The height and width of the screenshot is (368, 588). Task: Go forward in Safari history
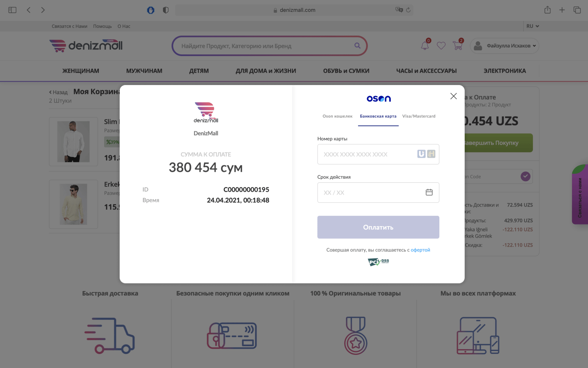click(x=43, y=10)
